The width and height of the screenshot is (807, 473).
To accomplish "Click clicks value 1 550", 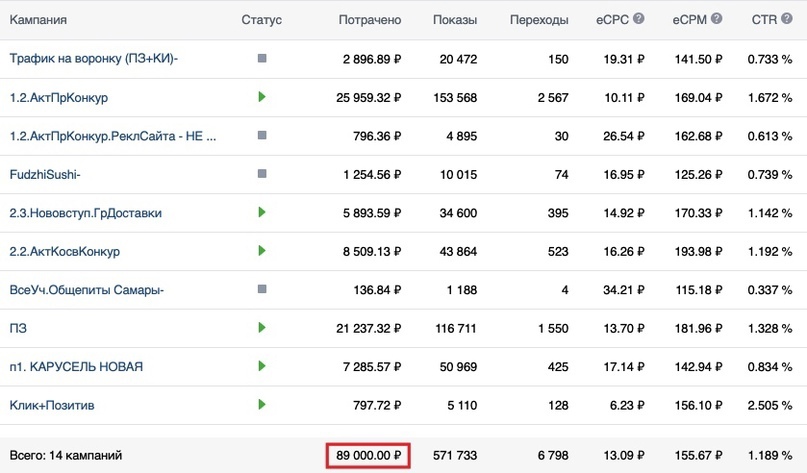I will (553, 328).
